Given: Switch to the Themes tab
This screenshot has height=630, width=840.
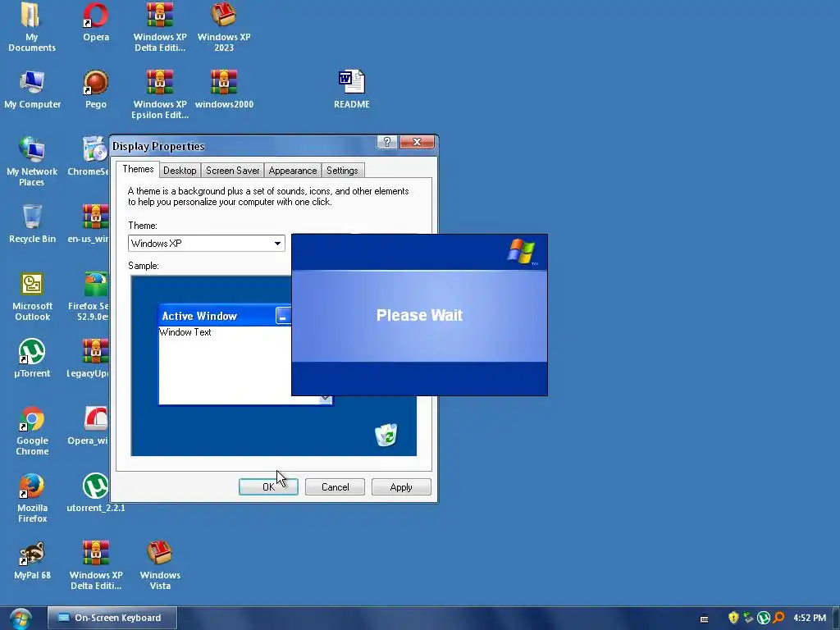Looking at the screenshot, I should (138, 169).
